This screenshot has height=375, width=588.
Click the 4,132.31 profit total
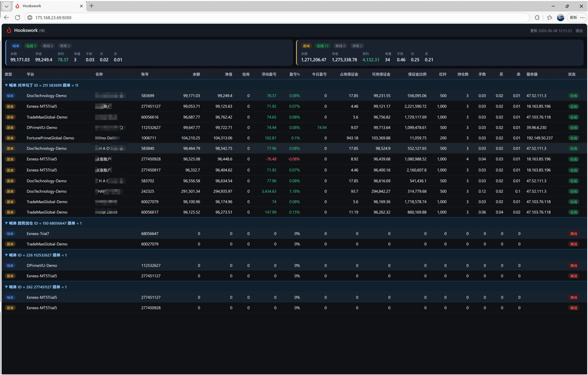(371, 60)
